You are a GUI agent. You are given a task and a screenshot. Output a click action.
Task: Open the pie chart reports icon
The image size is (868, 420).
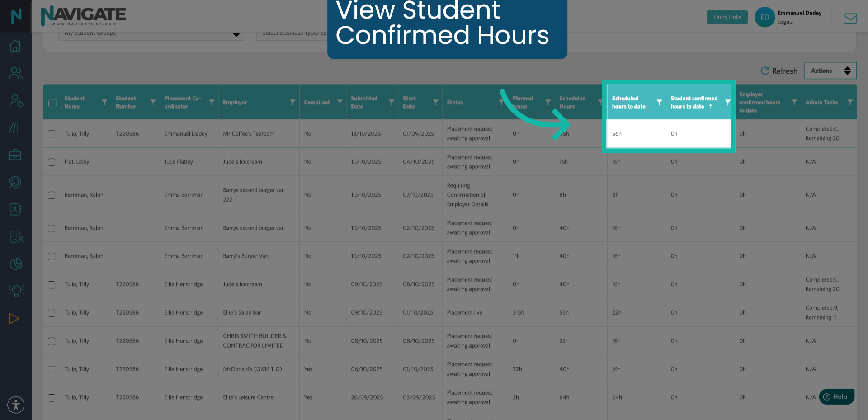click(16, 264)
